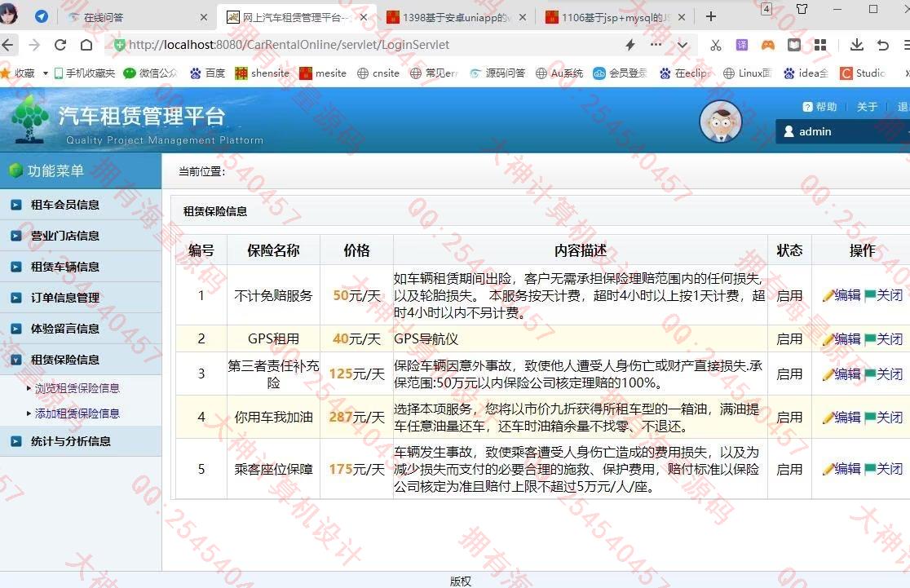Expand the 订单信息管理 menu

pos(81,298)
